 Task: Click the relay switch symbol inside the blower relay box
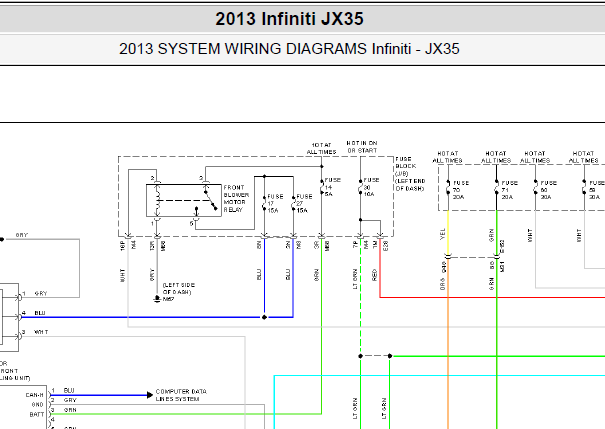pos(210,200)
